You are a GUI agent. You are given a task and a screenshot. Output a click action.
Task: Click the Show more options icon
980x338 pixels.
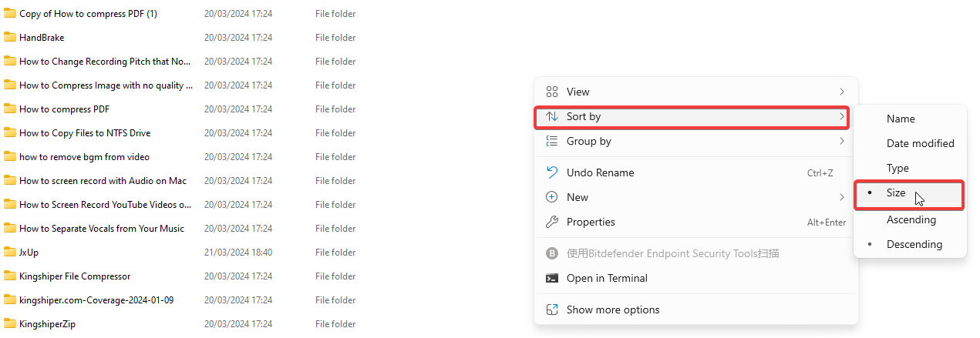pos(551,310)
